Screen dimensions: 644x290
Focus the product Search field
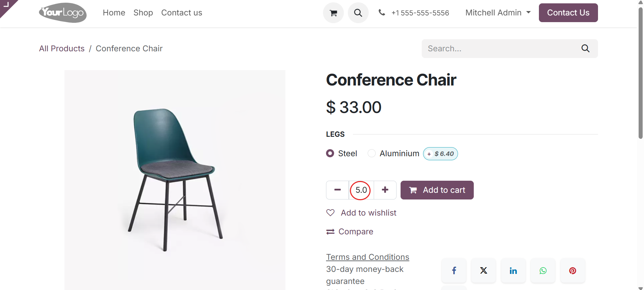point(500,49)
